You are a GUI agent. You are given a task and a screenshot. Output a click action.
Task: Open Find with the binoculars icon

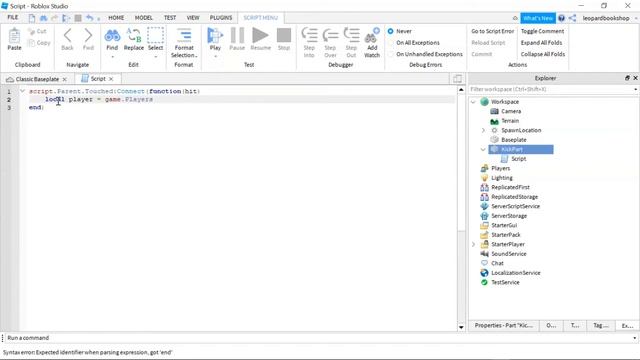[x=112, y=36]
